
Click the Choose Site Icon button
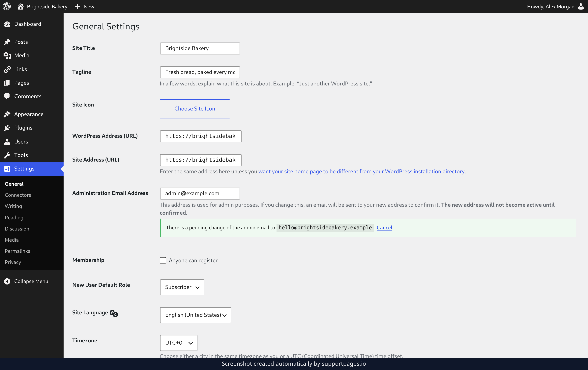195,109
